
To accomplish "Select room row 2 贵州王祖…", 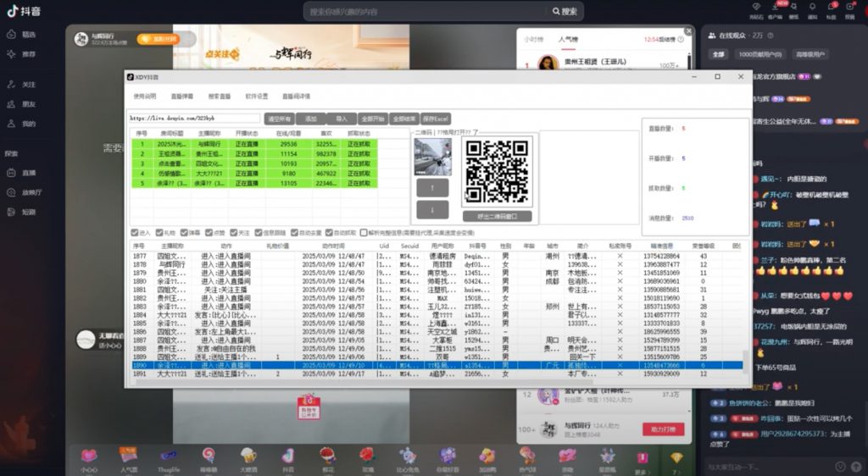I will click(254, 153).
